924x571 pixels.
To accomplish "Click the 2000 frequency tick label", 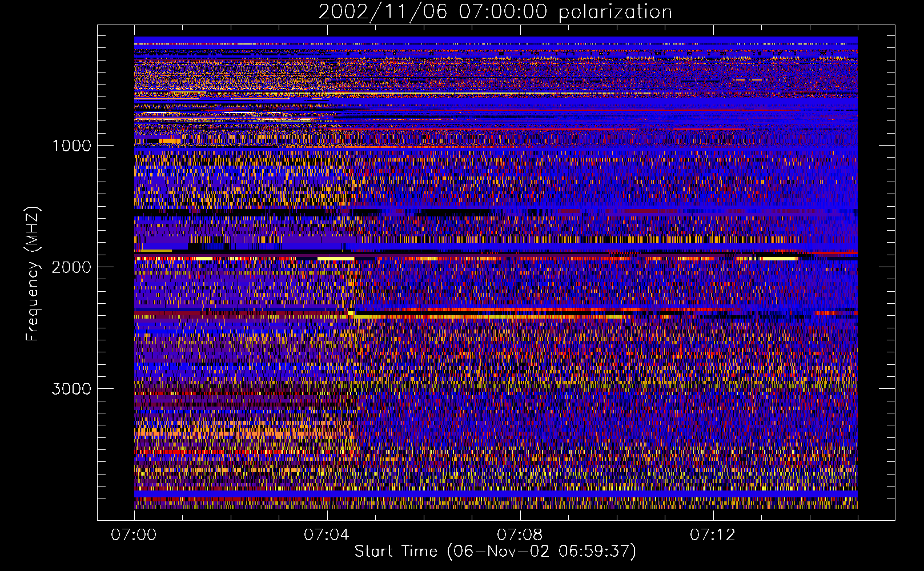I will [x=71, y=267].
